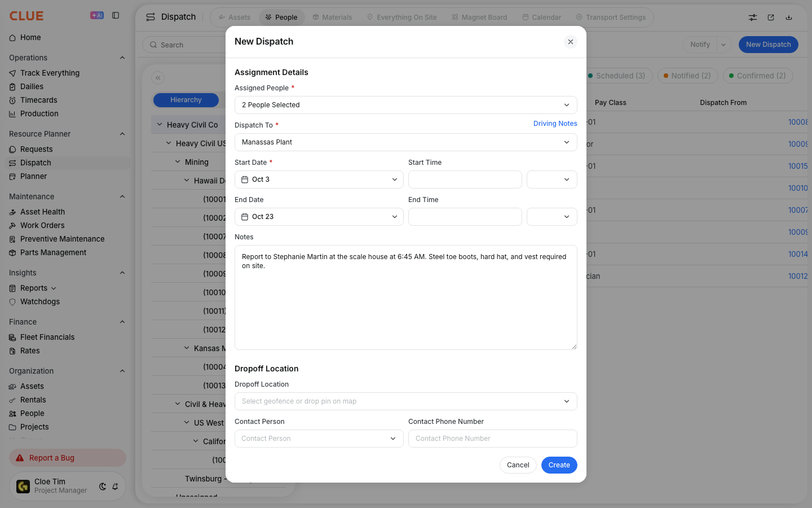Click the download icon in the top bar
812x508 pixels.
pyautogui.click(x=789, y=17)
